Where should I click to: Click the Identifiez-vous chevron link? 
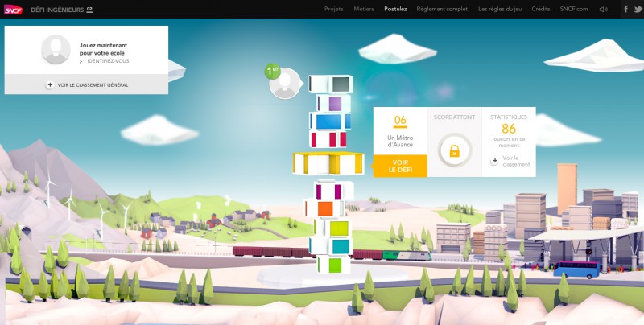[106, 61]
